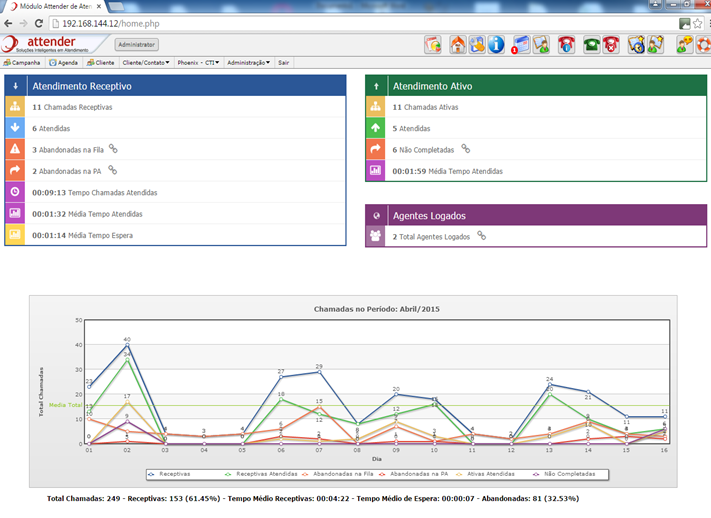Click the orange warning icon for Abandonadas na Fila
Screen dimensions: 711x518
15,149
